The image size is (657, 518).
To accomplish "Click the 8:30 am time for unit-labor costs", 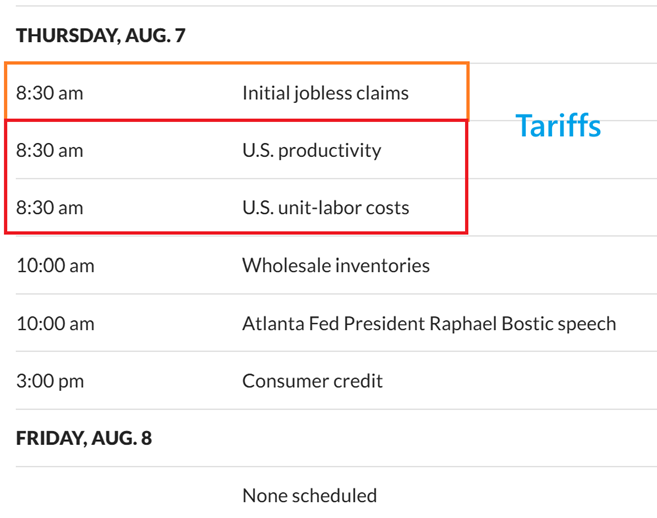I will pos(50,208).
